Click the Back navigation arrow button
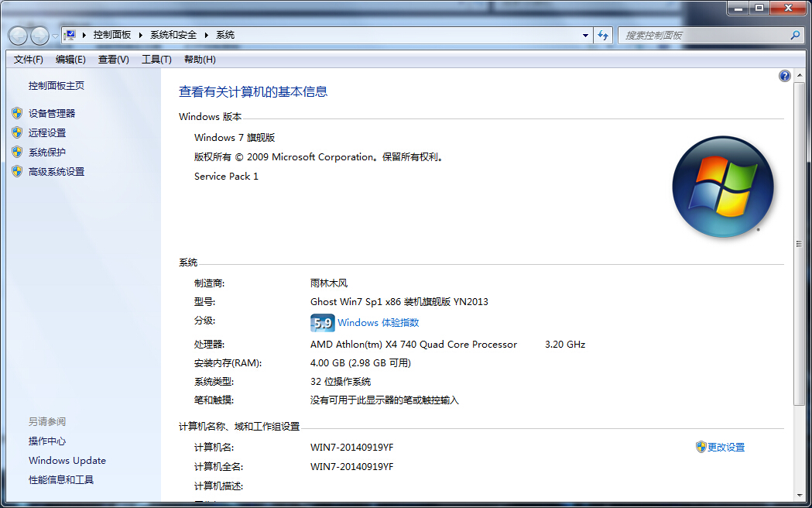812x508 pixels. click(x=18, y=36)
